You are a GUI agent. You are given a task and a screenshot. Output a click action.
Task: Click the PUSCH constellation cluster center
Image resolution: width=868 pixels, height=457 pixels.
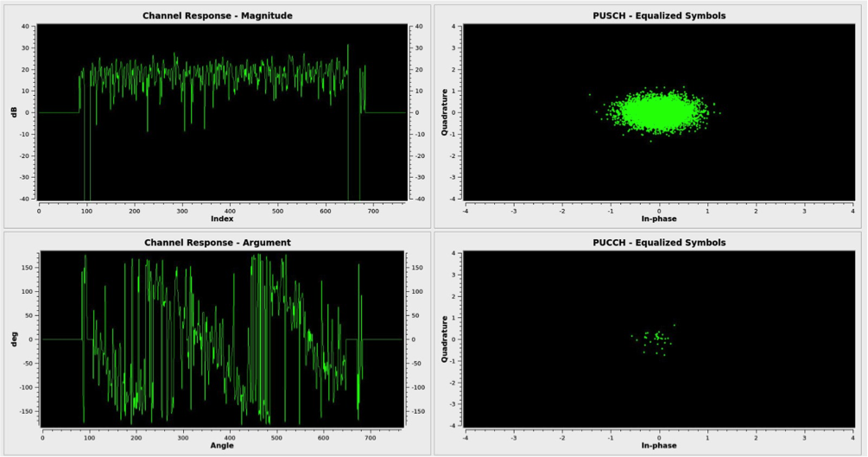pyautogui.click(x=656, y=112)
